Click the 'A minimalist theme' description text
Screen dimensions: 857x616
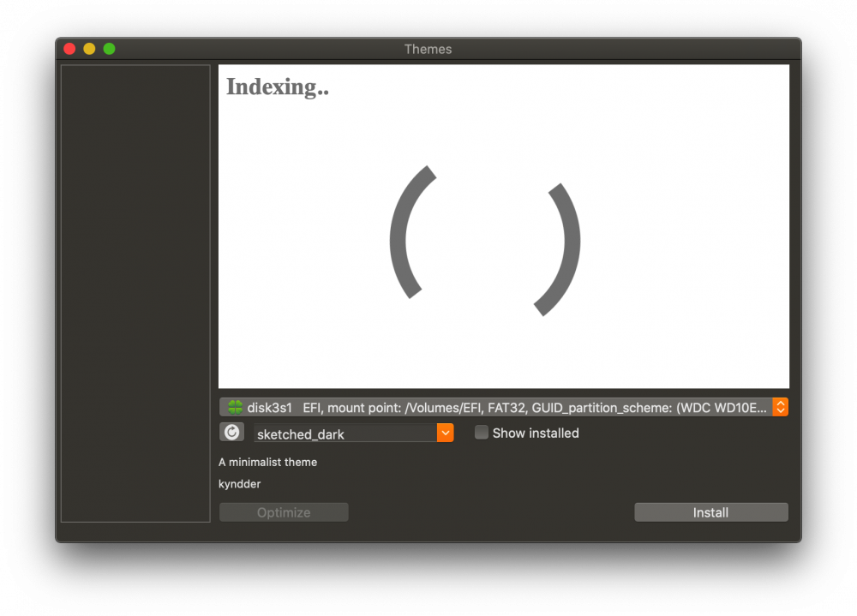(x=267, y=462)
